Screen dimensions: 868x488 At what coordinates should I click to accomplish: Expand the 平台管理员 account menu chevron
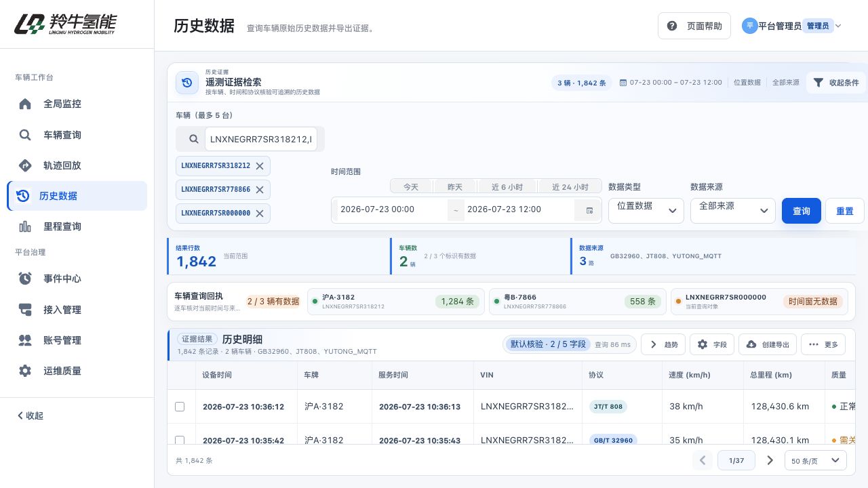coord(838,26)
